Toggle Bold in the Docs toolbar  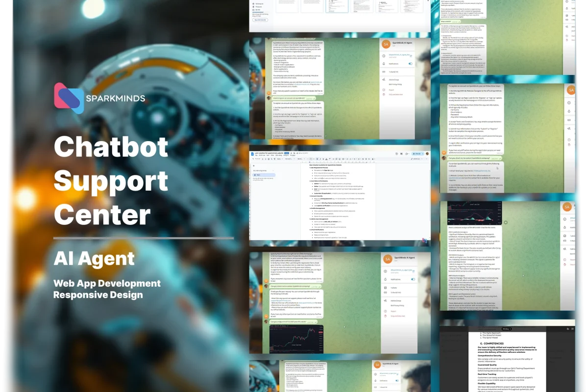point(318,159)
